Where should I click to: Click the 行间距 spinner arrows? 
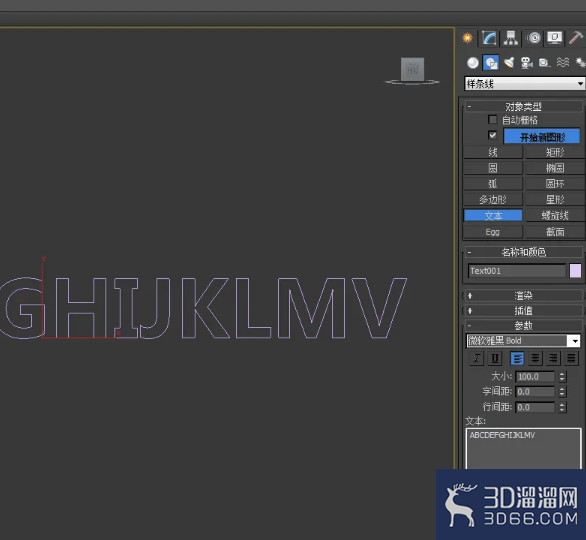point(562,407)
